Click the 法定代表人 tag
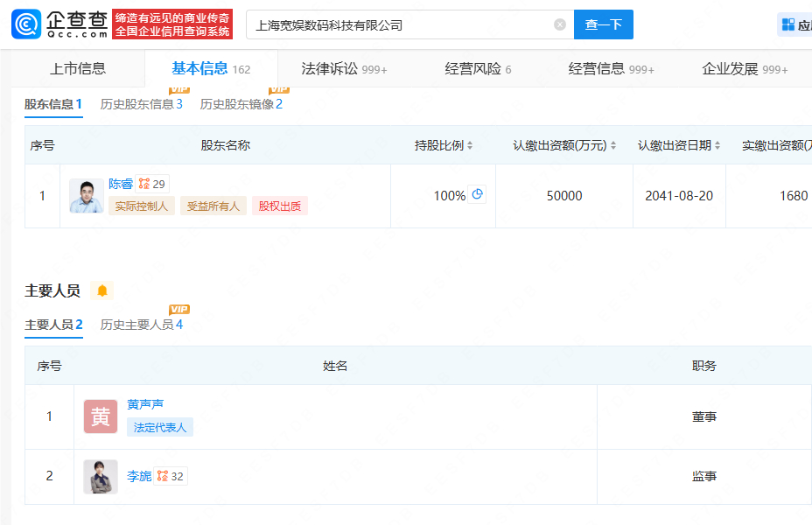Screen dimensions: 812x525 pyautogui.click(x=160, y=427)
